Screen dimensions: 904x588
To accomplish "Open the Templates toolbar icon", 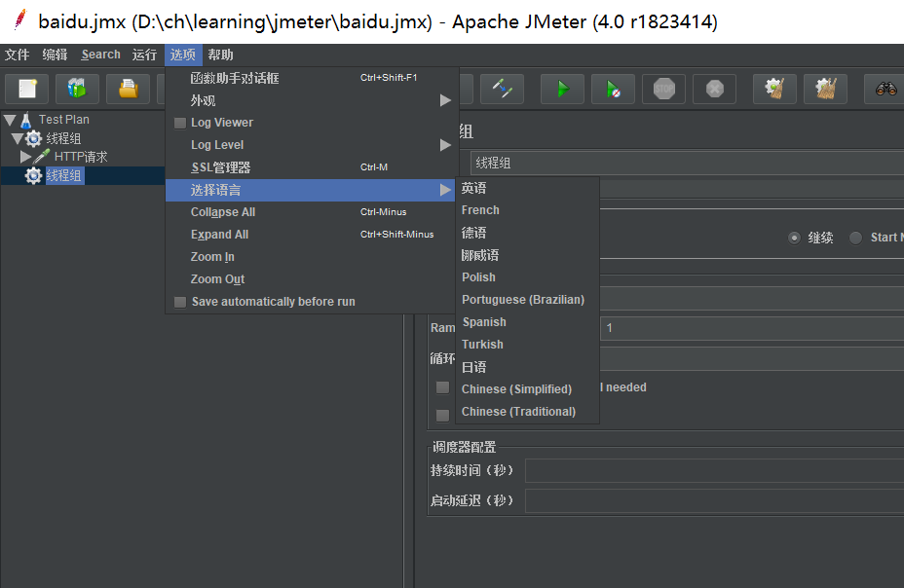I will point(77,89).
